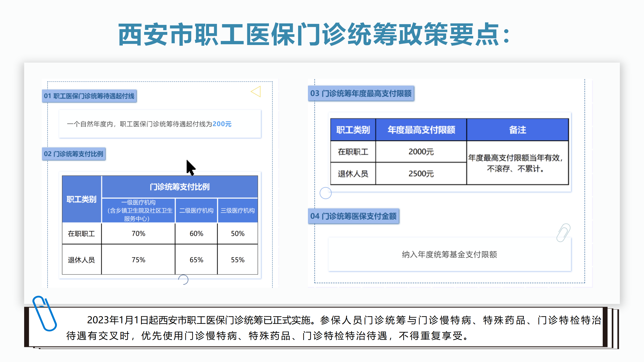Click the highlighted 200元 text
This screenshot has height=362, width=644.
click(x=222, y=124)
